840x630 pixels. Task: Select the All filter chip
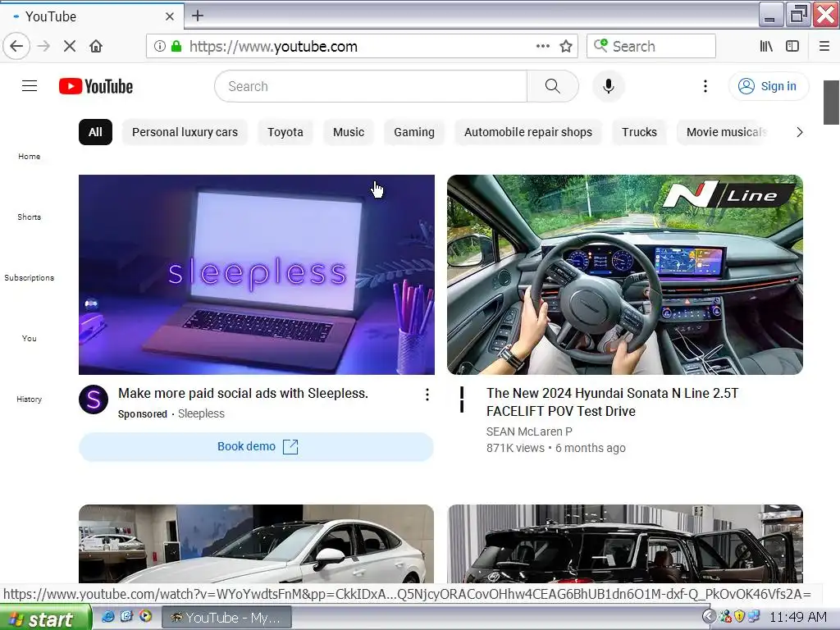(95, 132)
